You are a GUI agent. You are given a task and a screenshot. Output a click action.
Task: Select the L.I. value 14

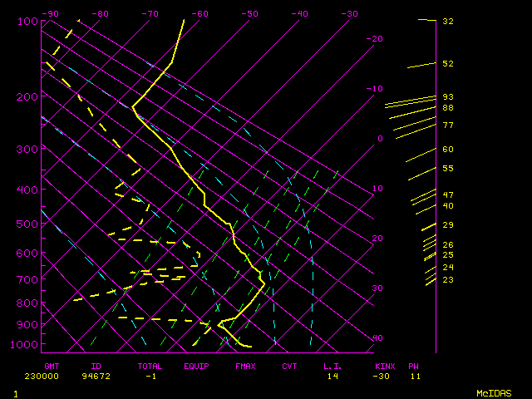(x=332, y=376)
